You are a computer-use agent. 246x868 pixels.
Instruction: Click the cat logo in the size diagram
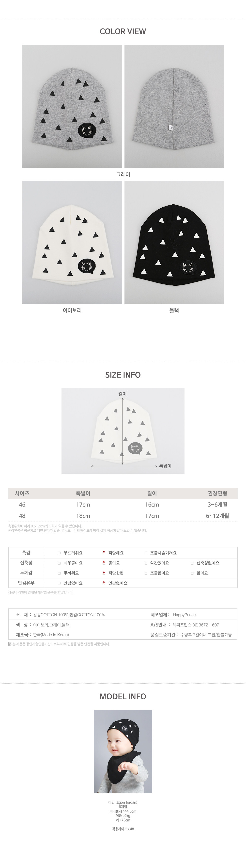[135, 448]
